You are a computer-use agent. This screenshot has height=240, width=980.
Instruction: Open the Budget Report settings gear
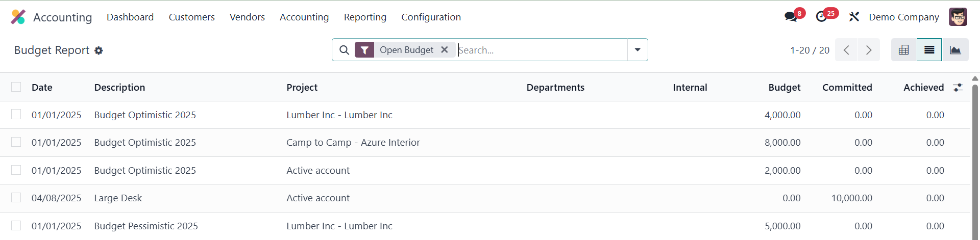pos(99,50)
